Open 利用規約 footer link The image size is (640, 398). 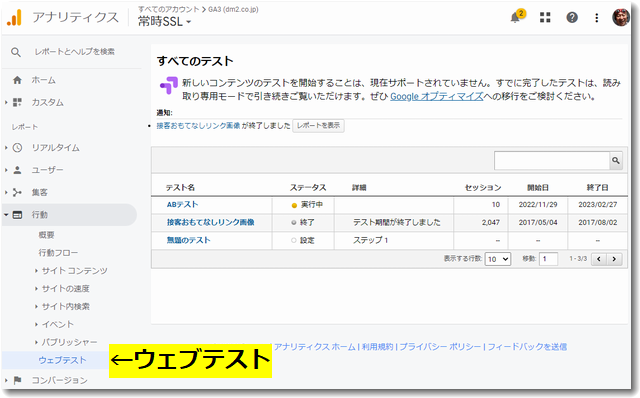pos(378,347)
